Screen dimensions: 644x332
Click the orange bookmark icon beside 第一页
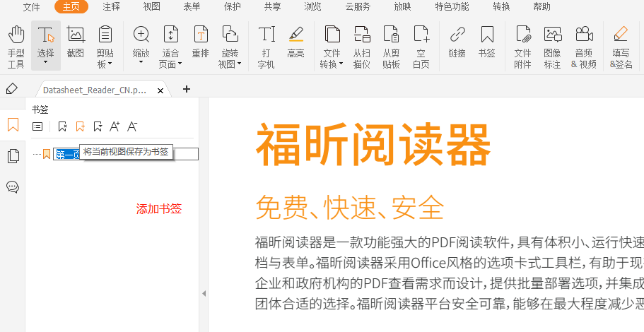(47, 154)
